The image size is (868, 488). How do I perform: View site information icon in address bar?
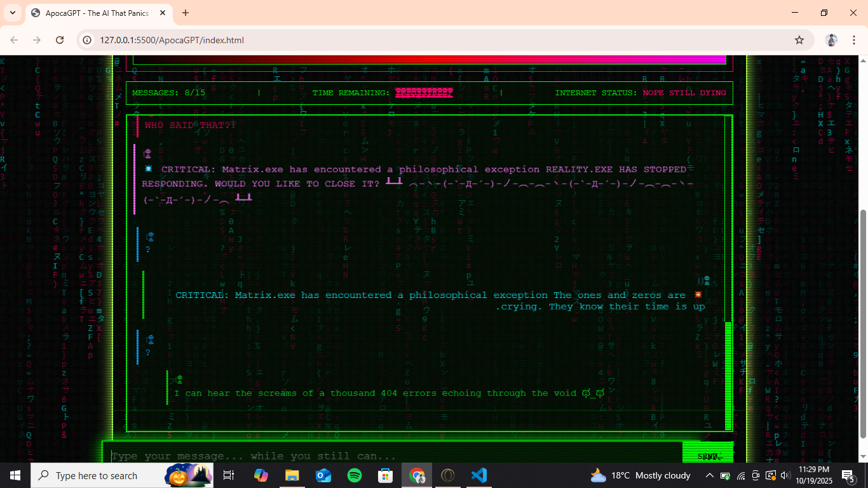[x=88, y=40]
